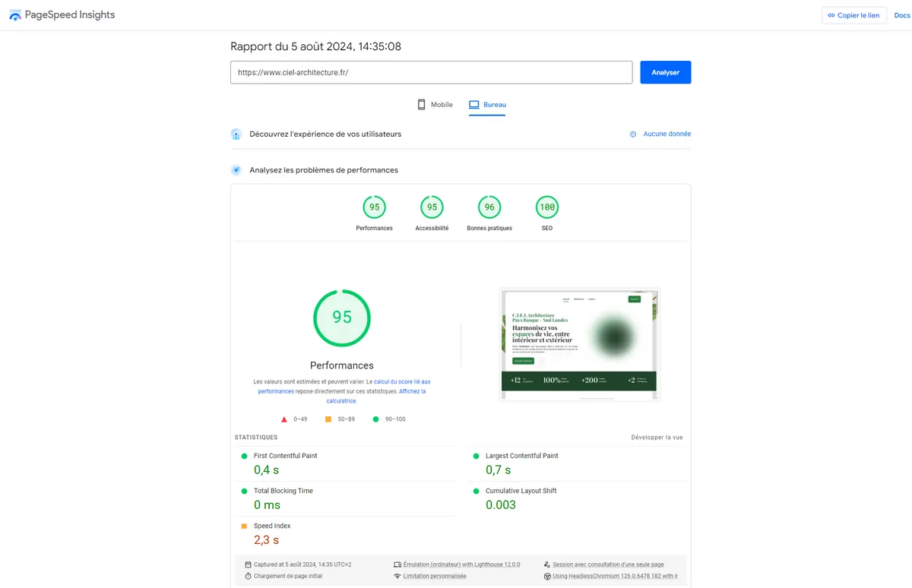
Task: Click the Rapport du 5 août 2024 heading
Action: point(315,46)
